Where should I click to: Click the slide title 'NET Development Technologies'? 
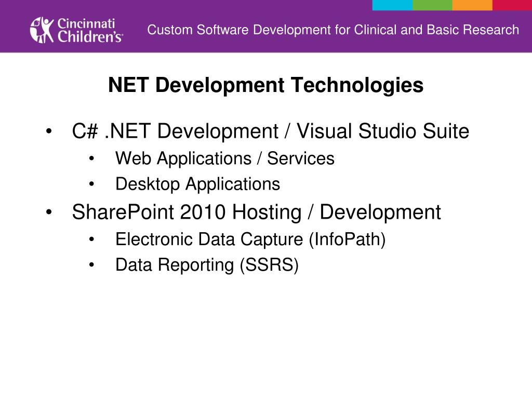point(265,85)
